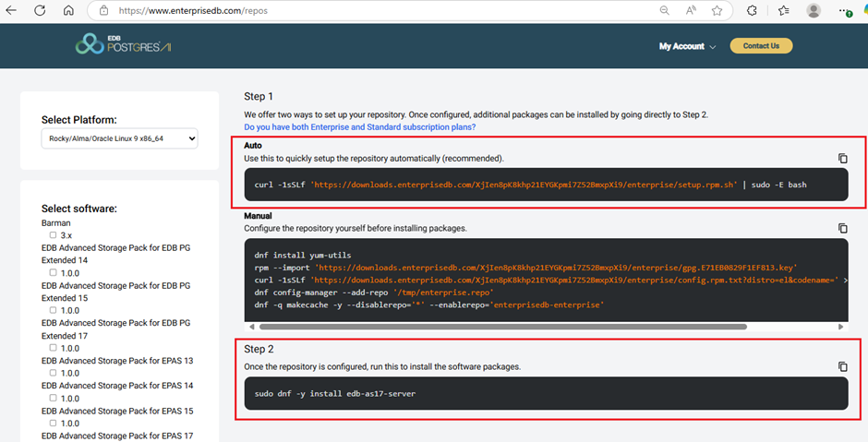
Task: Check 1.0.0 under Storage Pack for EDB PG Extended 17
Action: (54, 348)
